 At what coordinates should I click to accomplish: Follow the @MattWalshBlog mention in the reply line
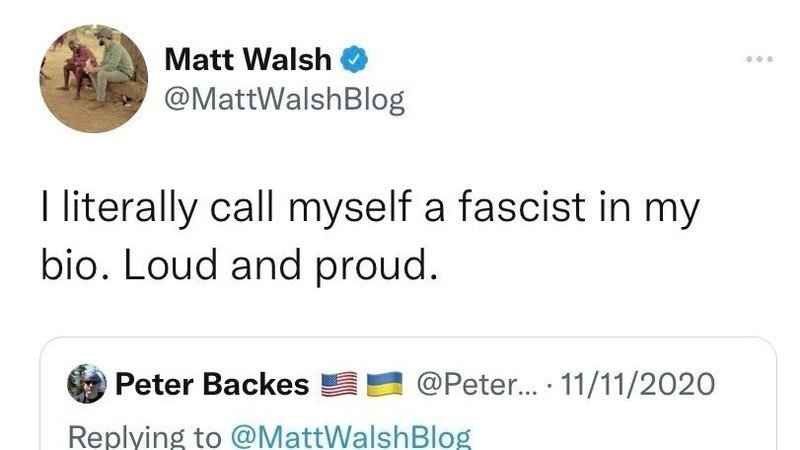pyautogui.click(x=348, y=436)
